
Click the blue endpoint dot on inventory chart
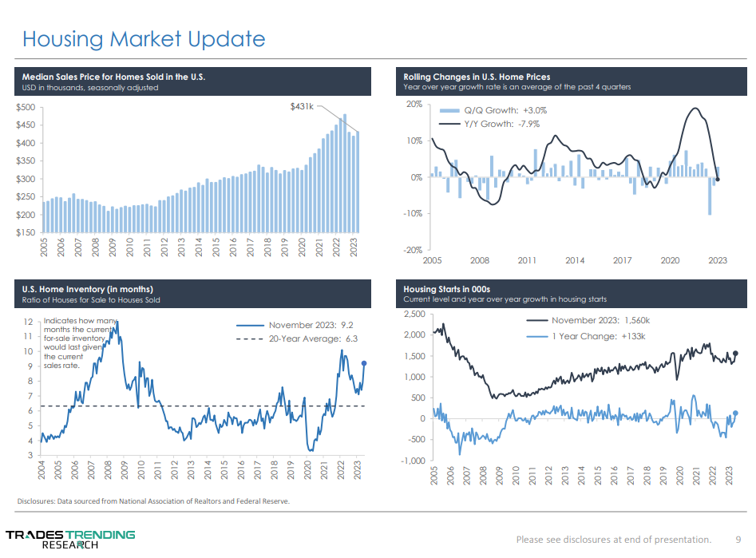364,363
